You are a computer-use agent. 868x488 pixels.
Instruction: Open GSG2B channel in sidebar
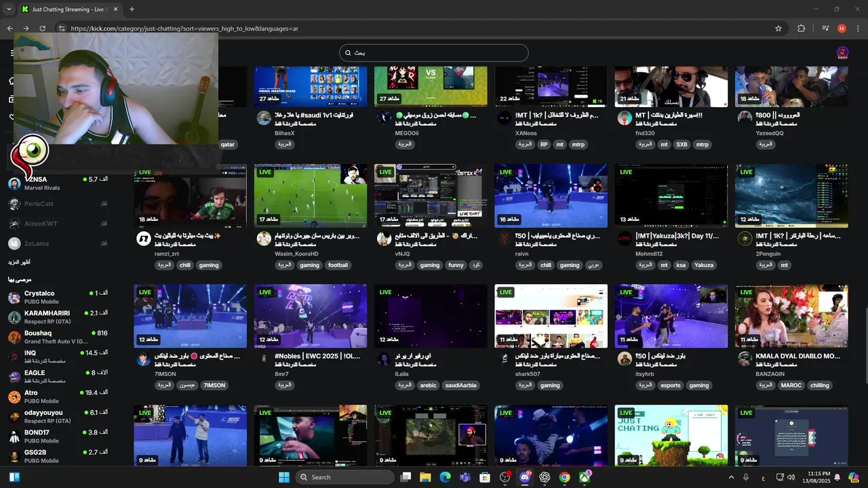[58, 456]
